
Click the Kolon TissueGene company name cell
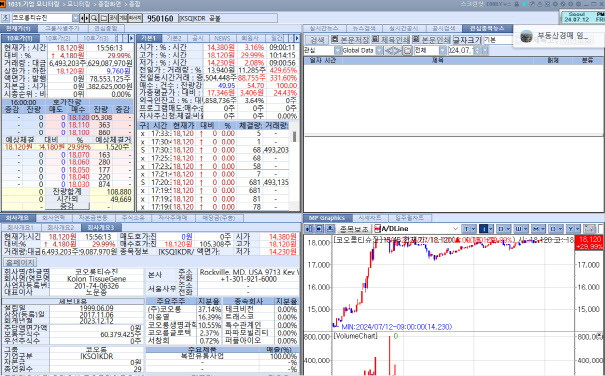click(x=96, y=279)
